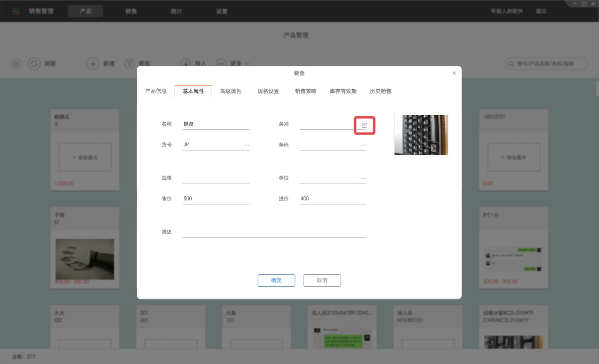Focus the 货号/产品名称 search box
The image size is (599, 364).
(x=547, y=64)
